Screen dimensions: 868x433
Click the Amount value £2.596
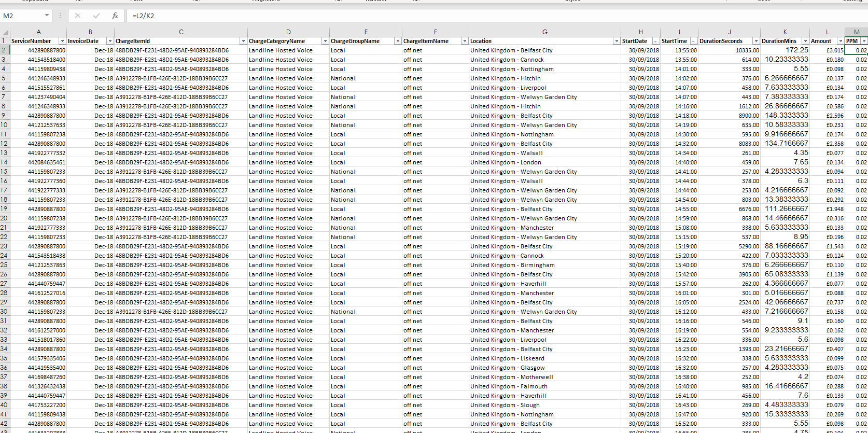coord(827,116)
